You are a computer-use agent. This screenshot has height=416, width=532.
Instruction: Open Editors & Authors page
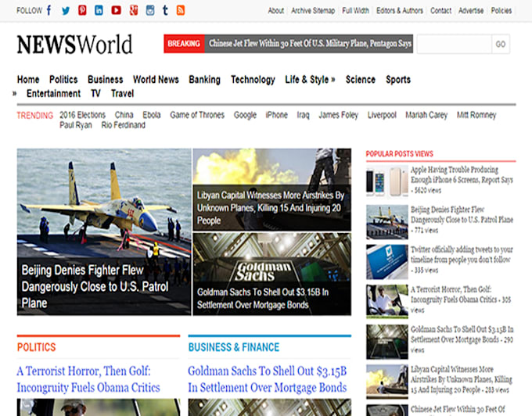click(399, 11)
